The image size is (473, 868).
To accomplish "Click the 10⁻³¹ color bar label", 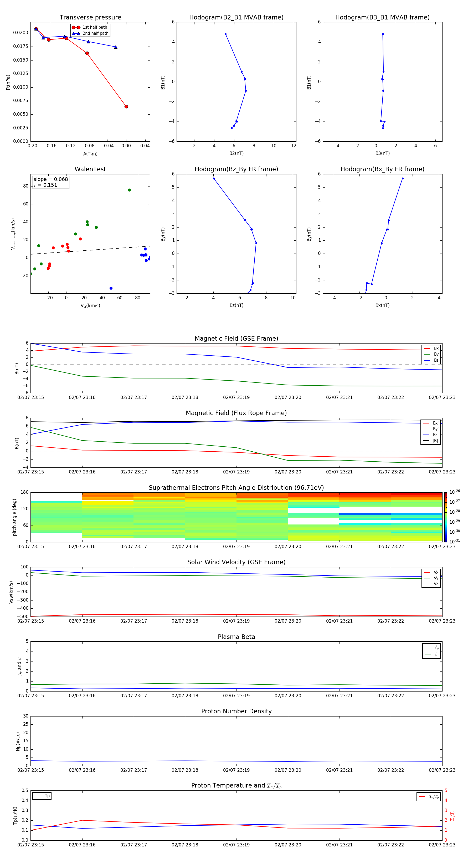I will 455,542.
